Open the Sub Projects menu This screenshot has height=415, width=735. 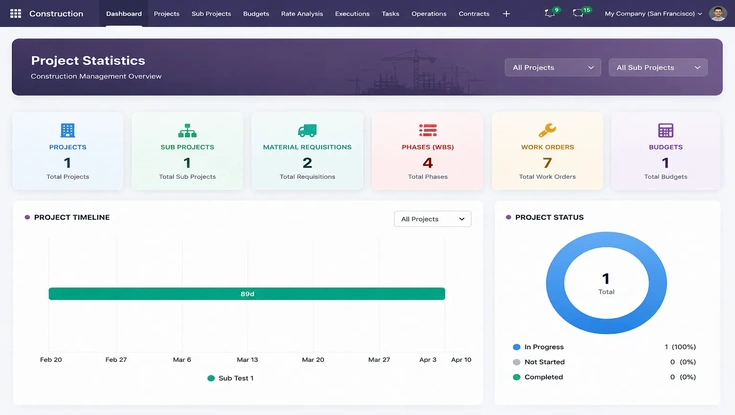[211, 14]
